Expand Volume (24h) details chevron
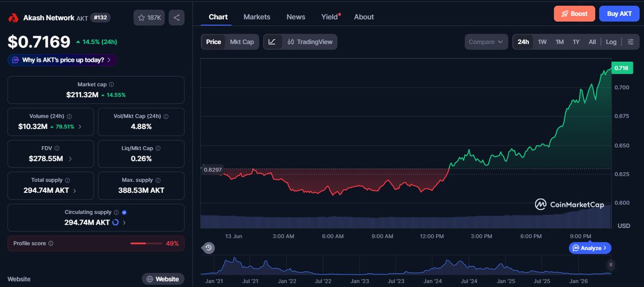This screenshot has height=287, width=644. [x=80, y=127]
